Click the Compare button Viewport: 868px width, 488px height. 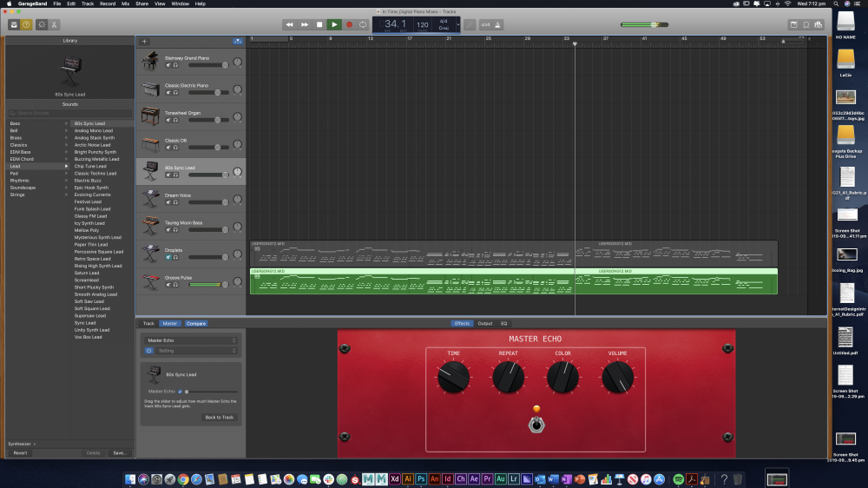(196, 324)
